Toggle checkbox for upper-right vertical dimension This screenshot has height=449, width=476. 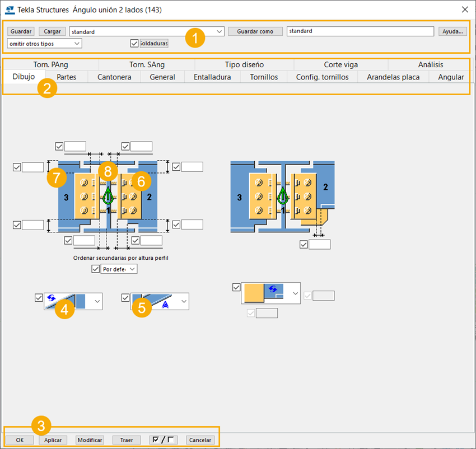[x=176, y=167]
